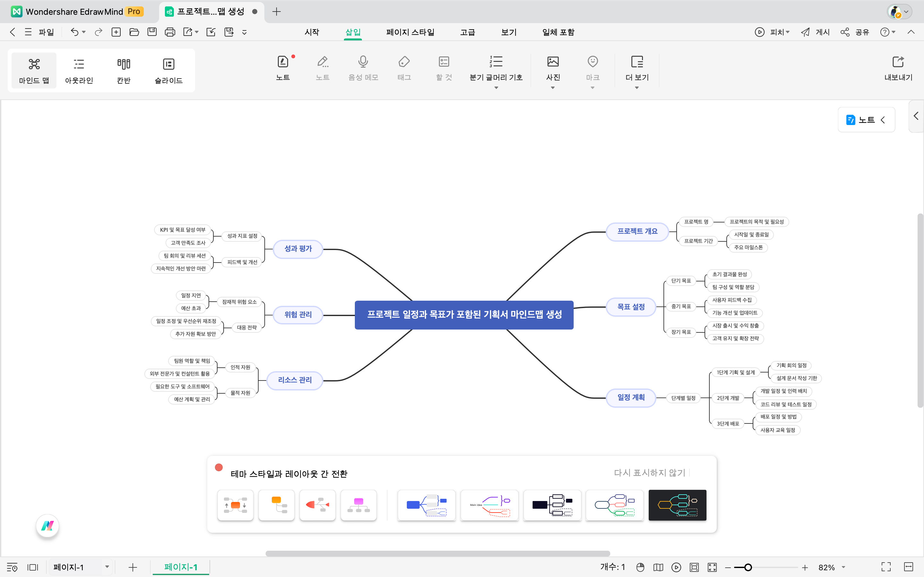Open the 페이지 스타일 ribbon tab
This screenshot has width=924, height=577.
pos(410,32)
